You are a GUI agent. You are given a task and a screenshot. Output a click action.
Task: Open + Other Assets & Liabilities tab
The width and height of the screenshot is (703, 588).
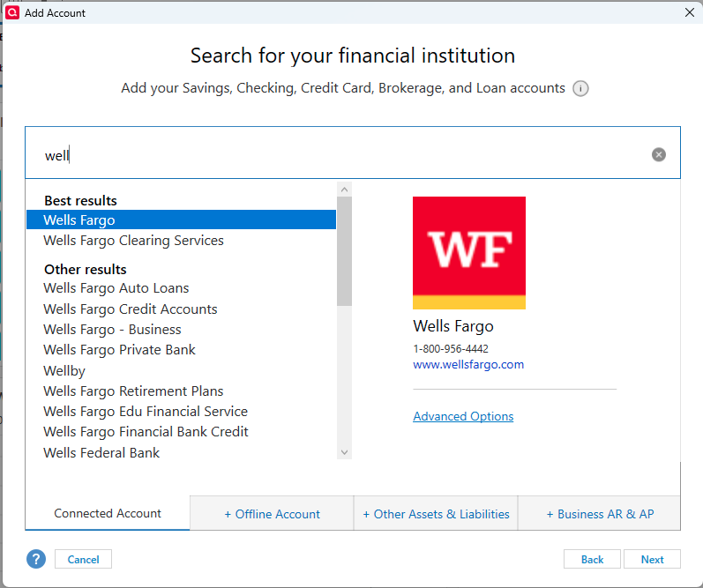click(436, 514)
